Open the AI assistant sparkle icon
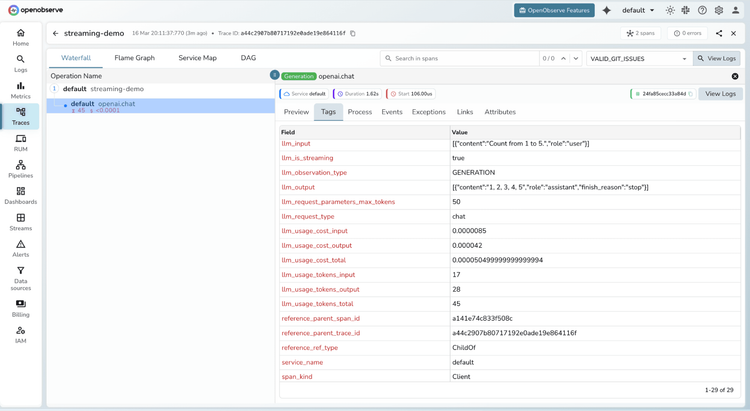This screenshot has height=411, width=750. [x=607, y=11]
